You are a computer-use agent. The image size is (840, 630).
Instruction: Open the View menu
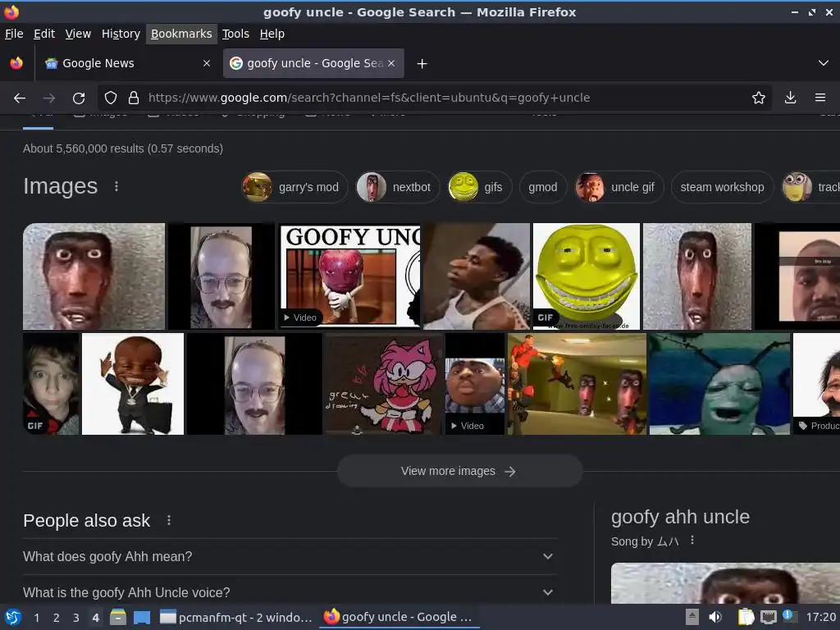(x=78, y=34)
